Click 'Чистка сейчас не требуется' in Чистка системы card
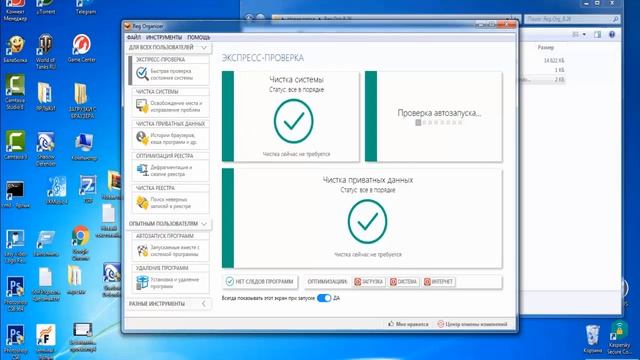This screenshot has width=640, height=360. pyautogui.click(x=296, y=154)
